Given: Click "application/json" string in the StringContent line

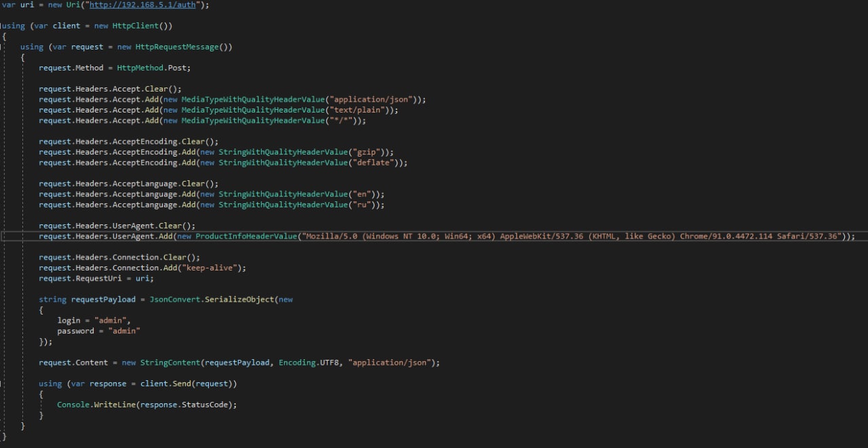Looking at the screenshot, I should tap(390, 363).
